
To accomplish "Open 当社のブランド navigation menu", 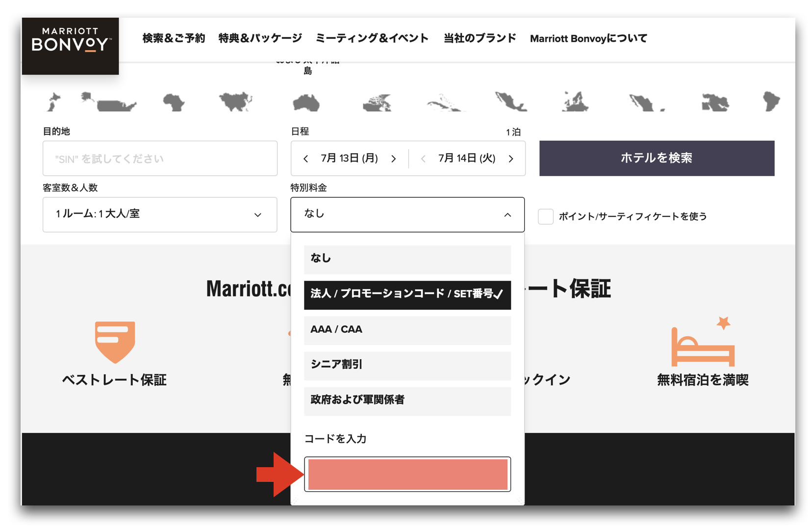I will 480,38.
